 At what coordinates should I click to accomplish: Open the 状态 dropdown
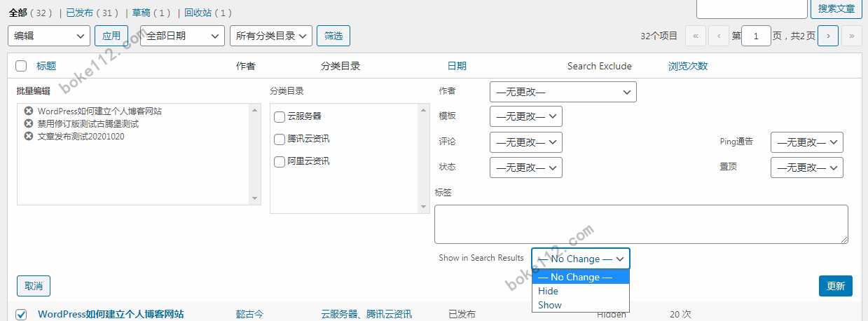(526, 168)
